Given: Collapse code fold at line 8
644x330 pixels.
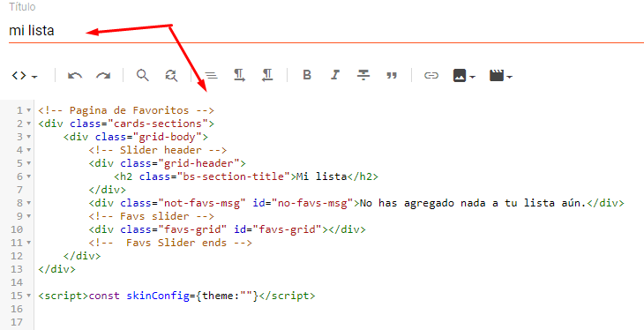Looking at the screenshot, I should coord(29,203).
